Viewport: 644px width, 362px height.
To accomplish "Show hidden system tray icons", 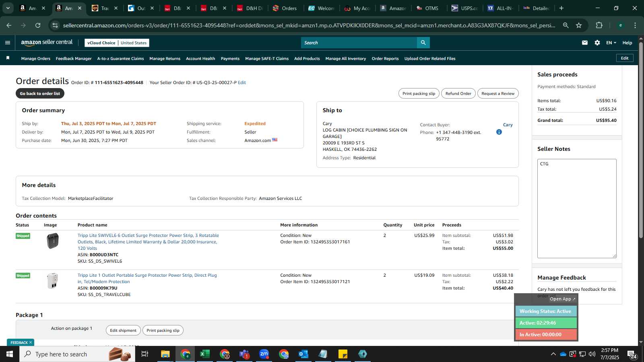I will (x=553, y=354).
